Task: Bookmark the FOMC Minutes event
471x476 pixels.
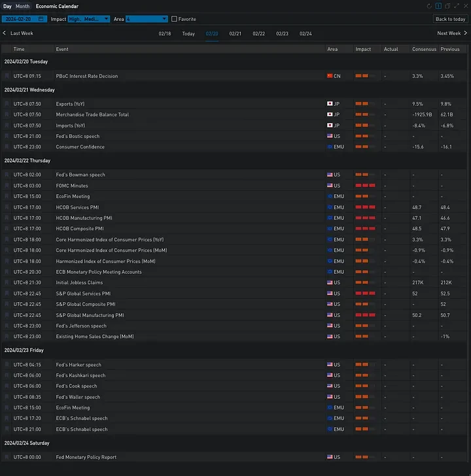Action: click(7, 186)
